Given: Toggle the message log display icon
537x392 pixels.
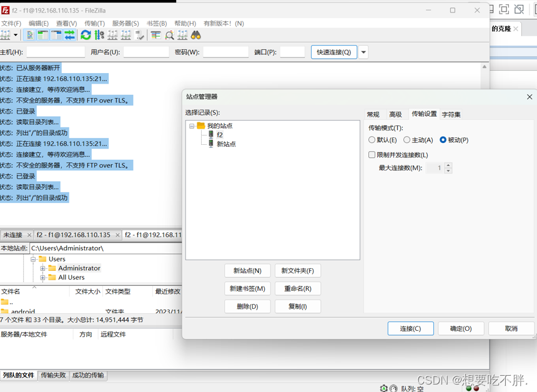Looking at the screenshot, I should click(30, 35).
